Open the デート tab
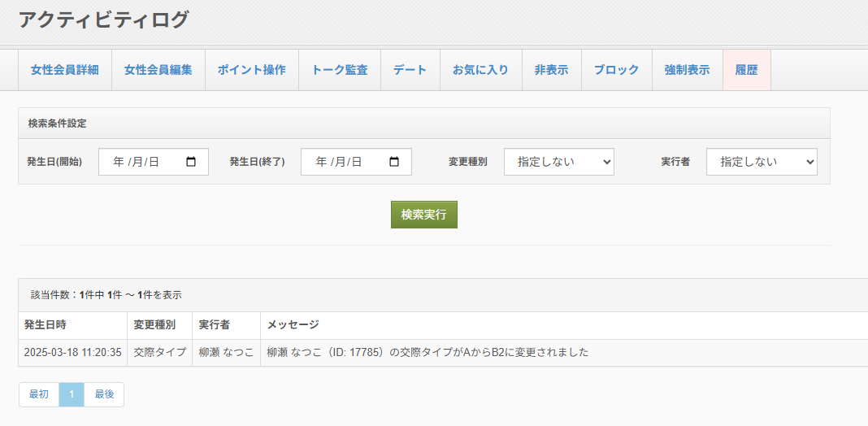The width and height of the screenshot is (868, 426). [410, 70]
